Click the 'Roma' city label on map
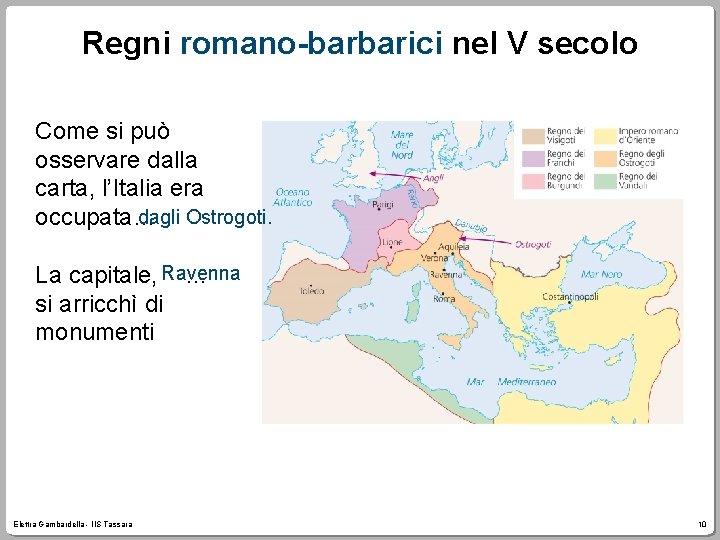The image size is (720, 540). 444,299
